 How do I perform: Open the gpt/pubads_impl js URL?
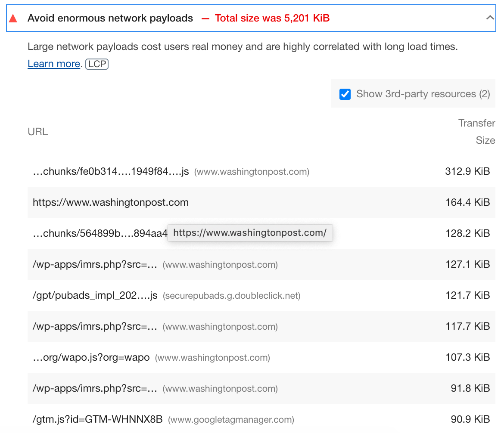(95, 296)
